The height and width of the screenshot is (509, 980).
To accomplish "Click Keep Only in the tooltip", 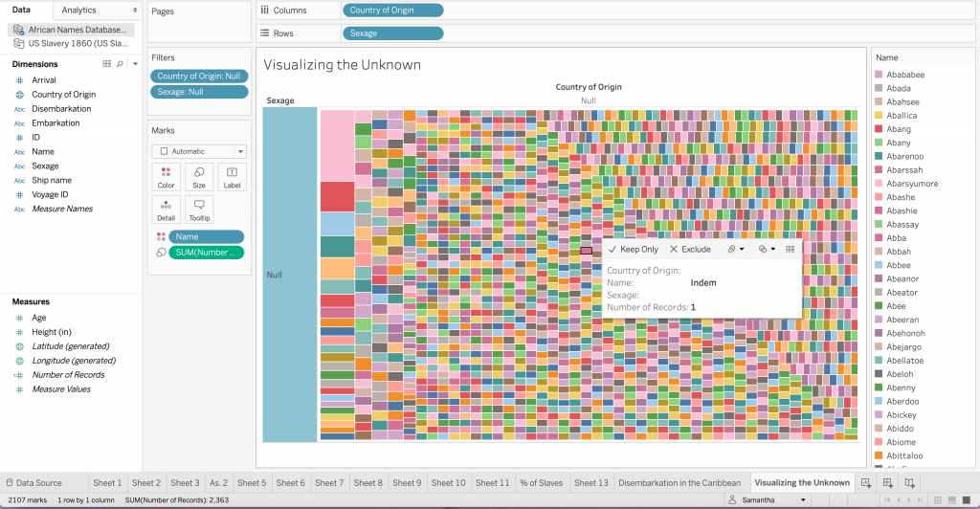I will (x=633, y=249).
